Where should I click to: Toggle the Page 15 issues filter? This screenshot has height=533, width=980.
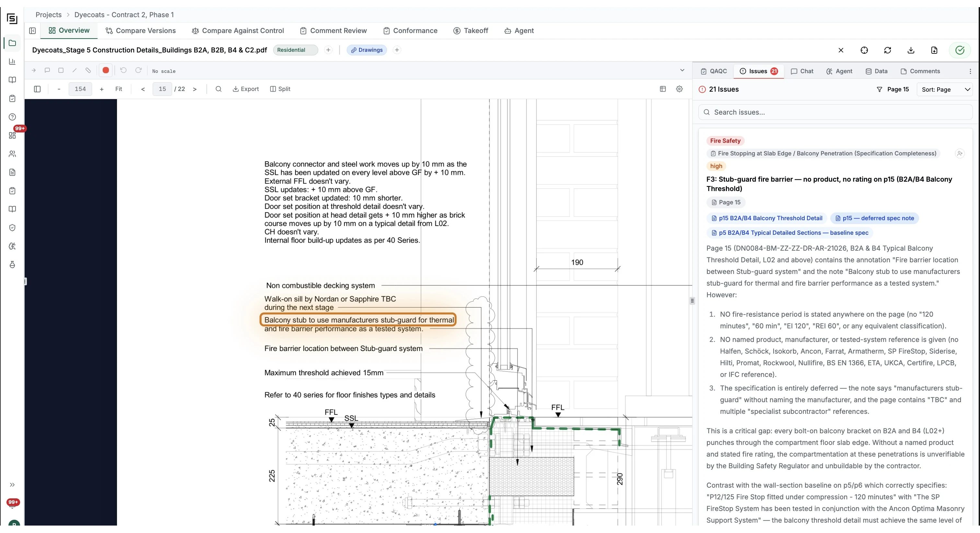pyautogui.click(x=892, y=89)
